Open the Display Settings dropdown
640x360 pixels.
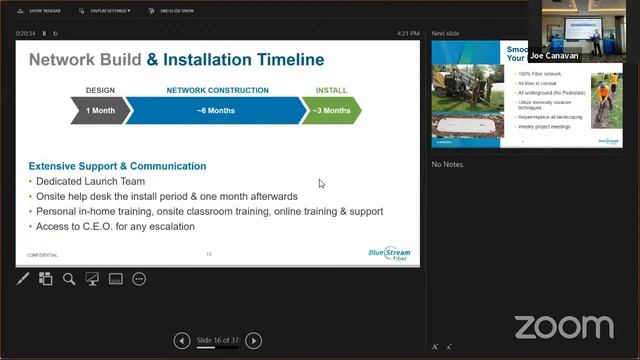coord(110,11)
